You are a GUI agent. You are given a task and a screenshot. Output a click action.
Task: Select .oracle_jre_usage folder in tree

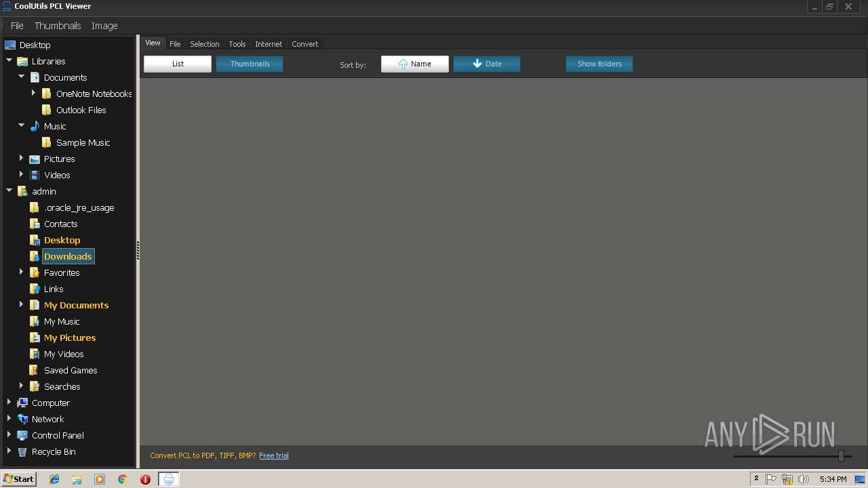[x=79, y=207]
